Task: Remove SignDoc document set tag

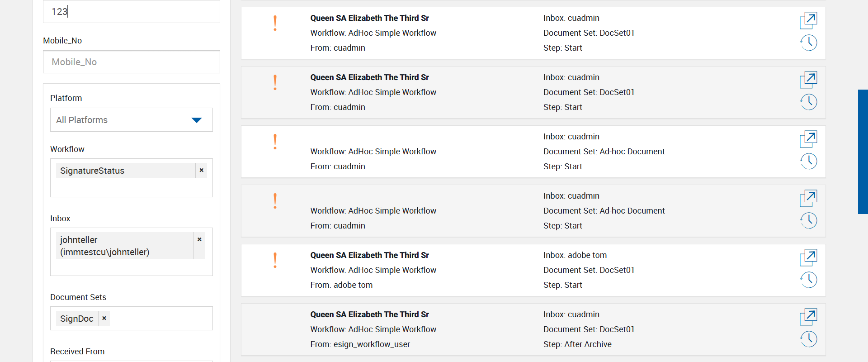Action: pyautogui.click(x=104, y=319)
